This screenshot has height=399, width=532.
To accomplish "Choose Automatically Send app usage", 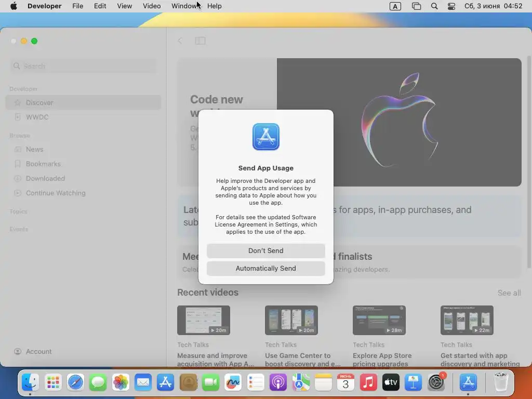I will 265,269.
